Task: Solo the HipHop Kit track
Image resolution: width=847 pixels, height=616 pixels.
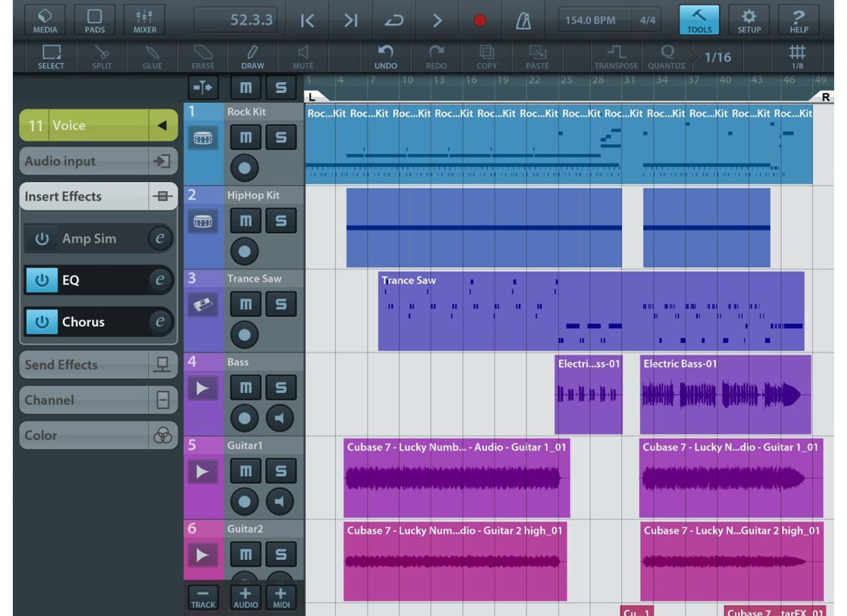Action: (x=281, y=221)
